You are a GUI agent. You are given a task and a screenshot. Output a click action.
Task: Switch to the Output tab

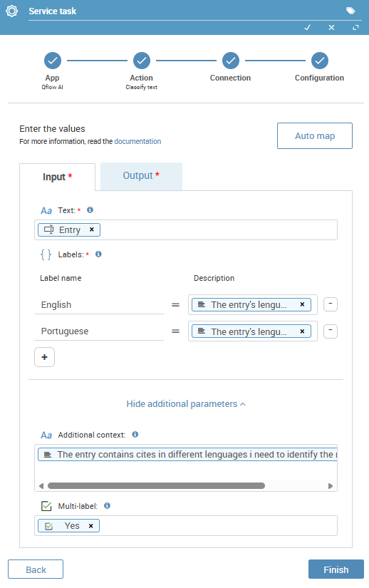pos(141,176)
